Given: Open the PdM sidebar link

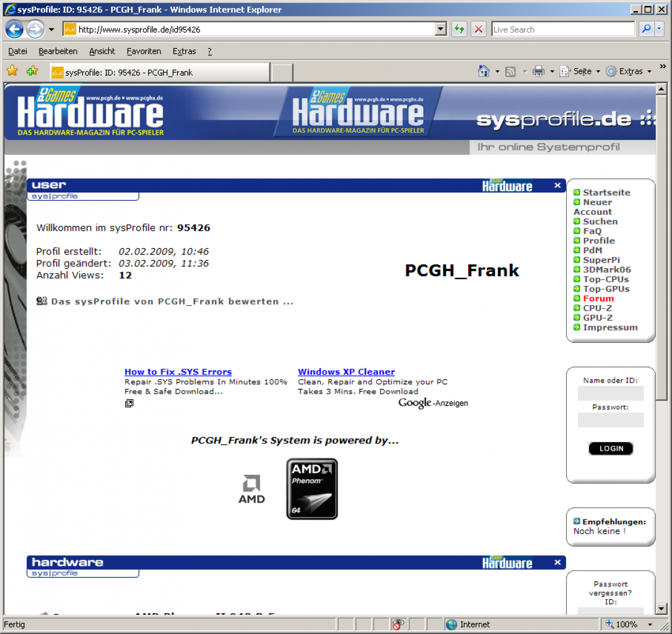Looking at the screenshot, I should 592,250.
